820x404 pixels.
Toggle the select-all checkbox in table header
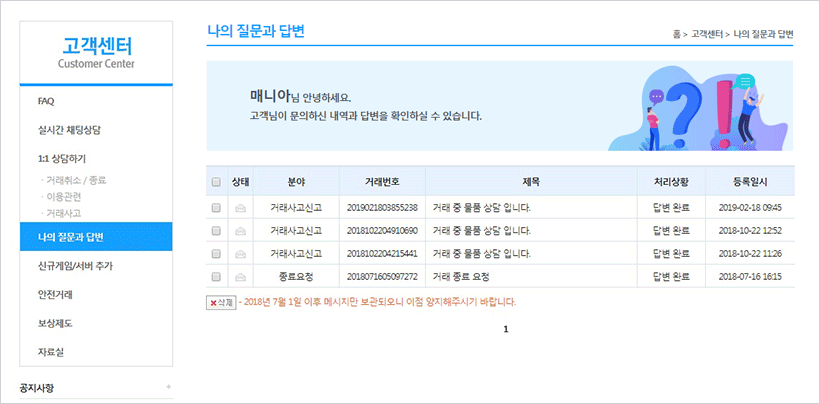point(216,182)
